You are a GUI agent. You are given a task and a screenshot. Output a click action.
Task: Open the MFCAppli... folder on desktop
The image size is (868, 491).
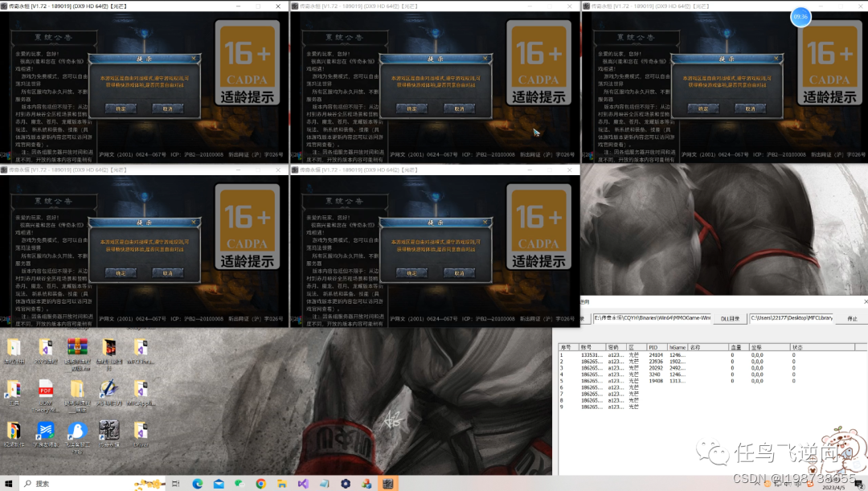(x=141, y=391)
